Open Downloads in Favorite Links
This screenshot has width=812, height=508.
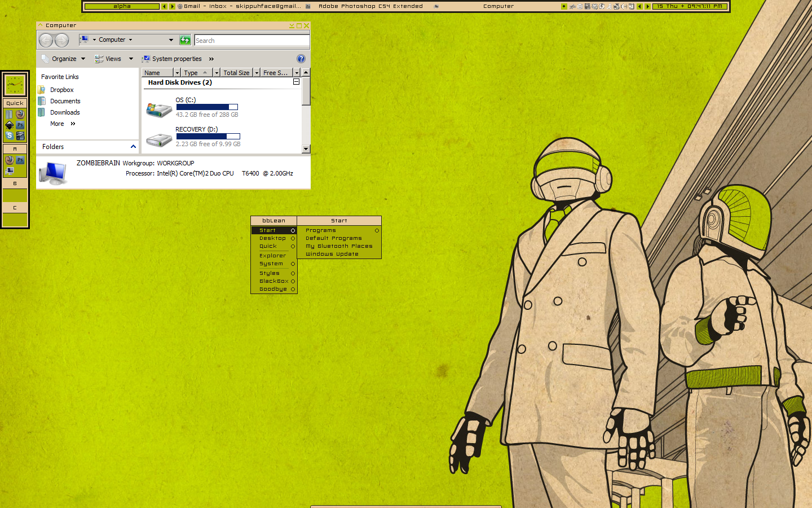(65, 112)
